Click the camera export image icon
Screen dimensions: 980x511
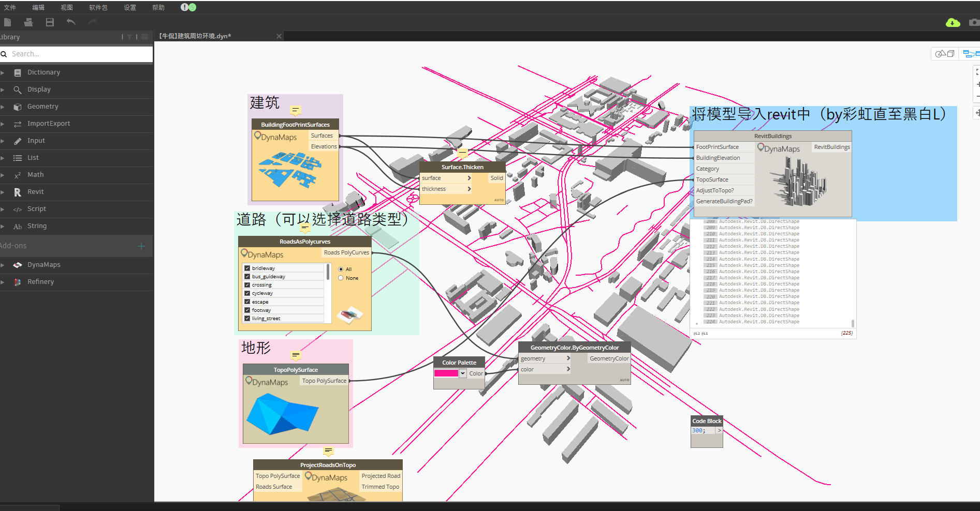click(x=974, y=22)
